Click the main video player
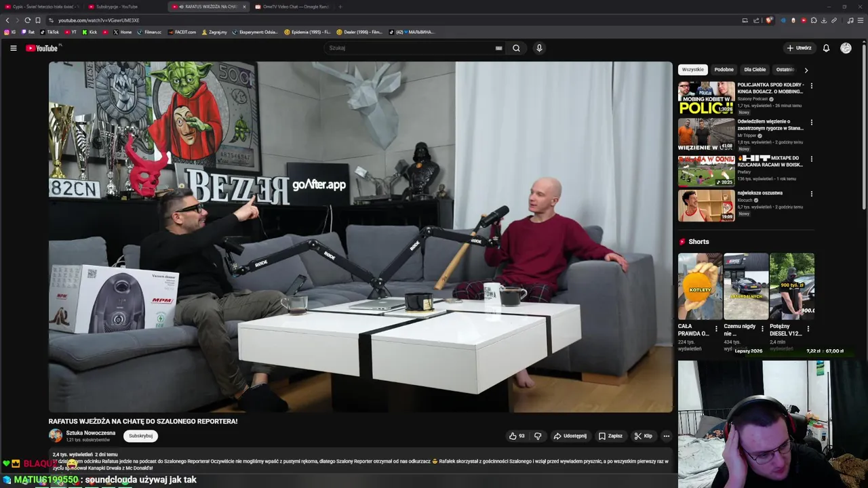 coord(360,237)
